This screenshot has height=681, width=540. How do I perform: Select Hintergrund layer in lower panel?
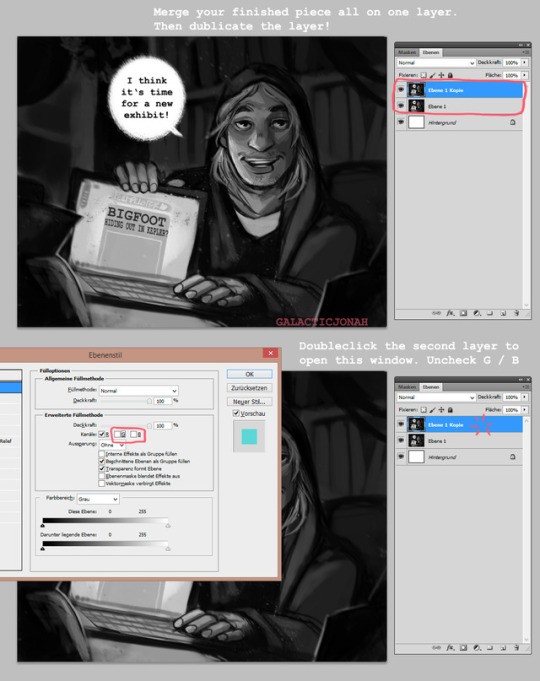click(x=459, y=457)
